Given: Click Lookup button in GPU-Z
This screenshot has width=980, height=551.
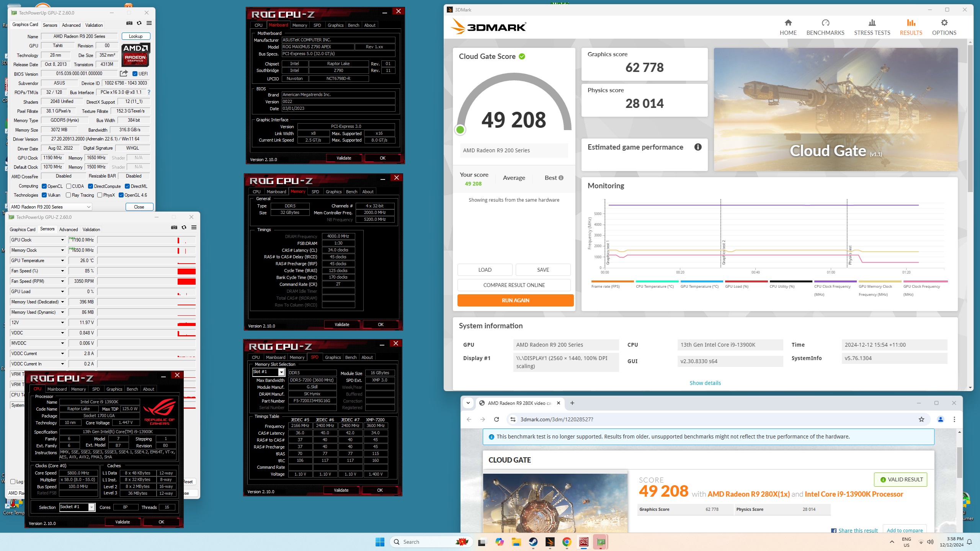Looking at the screenshot, I should [x=136, y=36].
